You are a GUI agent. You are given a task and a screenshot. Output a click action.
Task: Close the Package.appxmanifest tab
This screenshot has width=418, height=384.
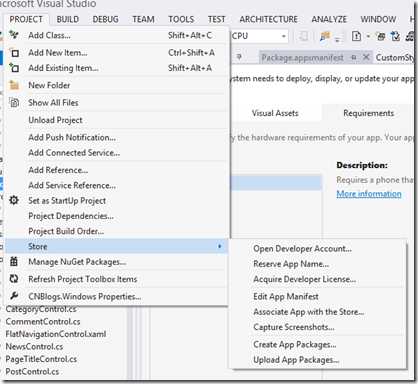coord(366,57)
